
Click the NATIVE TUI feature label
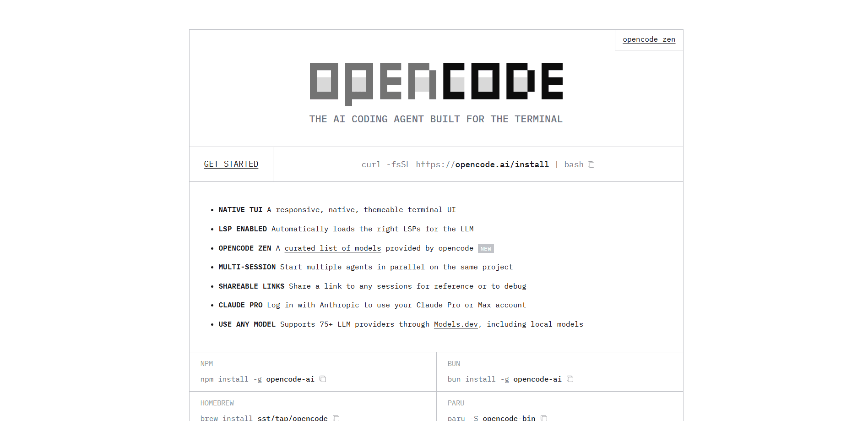point(240,210)
